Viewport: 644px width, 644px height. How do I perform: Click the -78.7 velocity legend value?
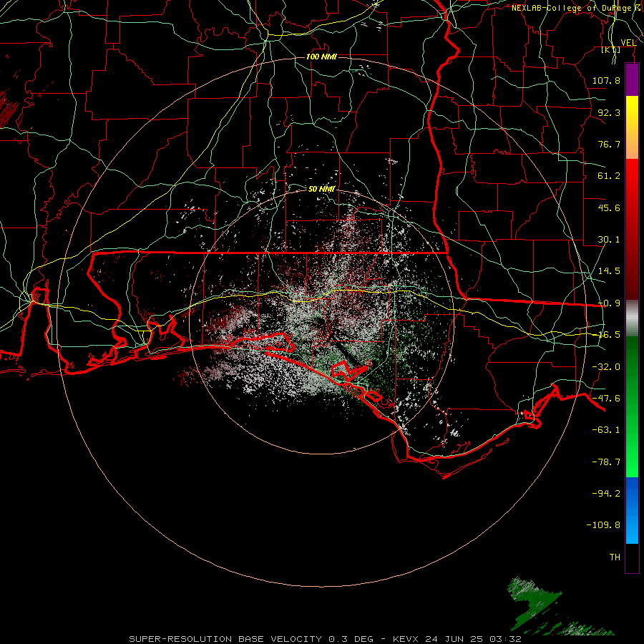[x=606, y=462]
